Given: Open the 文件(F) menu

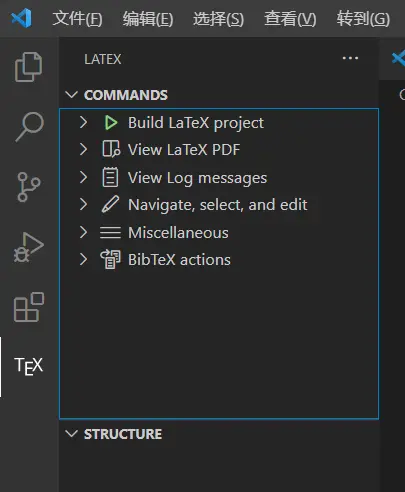Looking at the screenshot, I should pyautogui.click(x=77, y=18).
